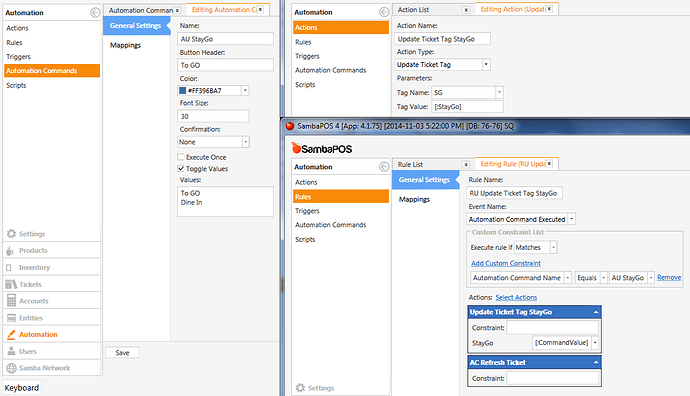This screenshot has height=396, width=690.
Task: Open the Color dropdown
Action: click(245, 91)
